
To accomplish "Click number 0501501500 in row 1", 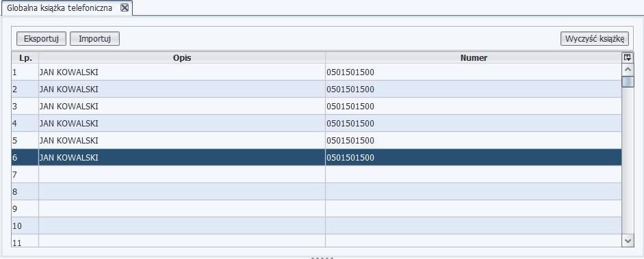I will pos(351,72).
